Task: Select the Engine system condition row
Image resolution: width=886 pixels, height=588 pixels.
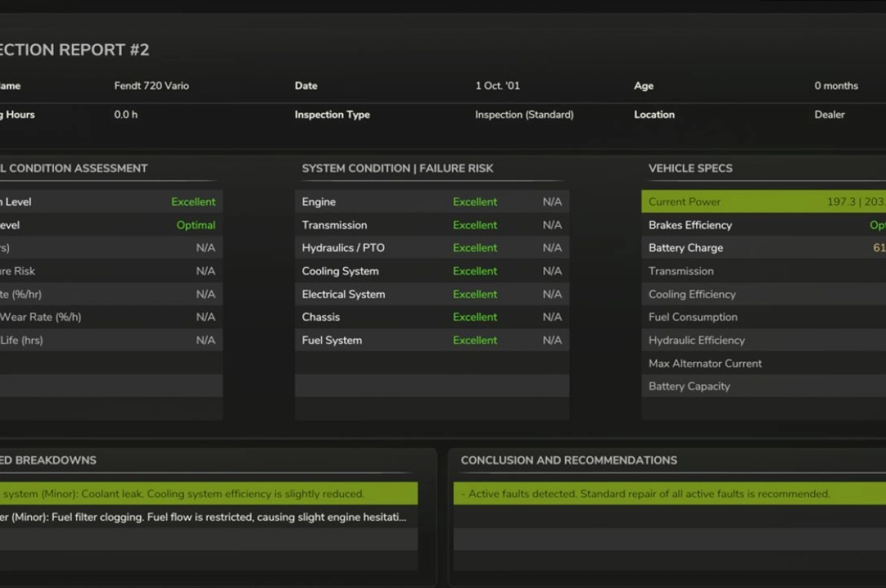Action: (x=431, y=202)
